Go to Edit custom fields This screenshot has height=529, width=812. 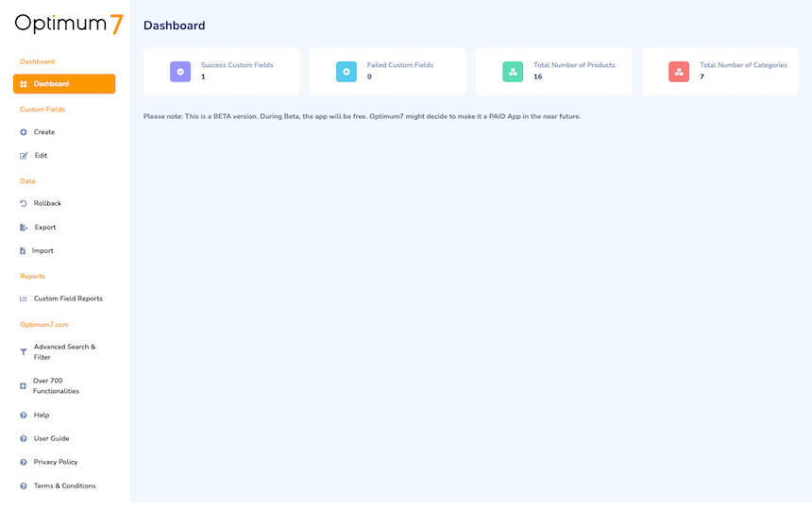pyautogui.click(x=41, y=156)
